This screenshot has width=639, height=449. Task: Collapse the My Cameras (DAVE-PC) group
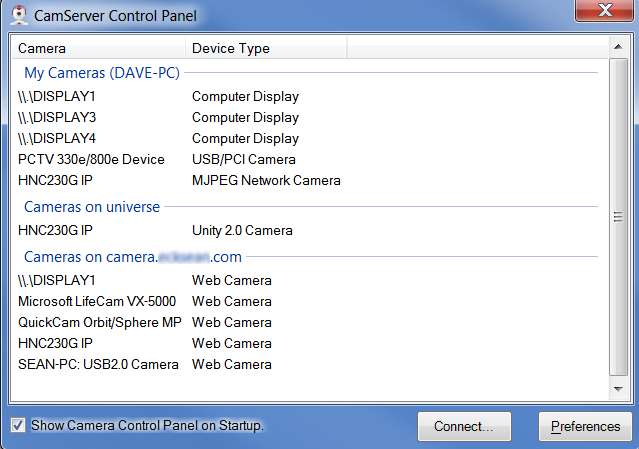pyautogui.click(x=99, y=73)
